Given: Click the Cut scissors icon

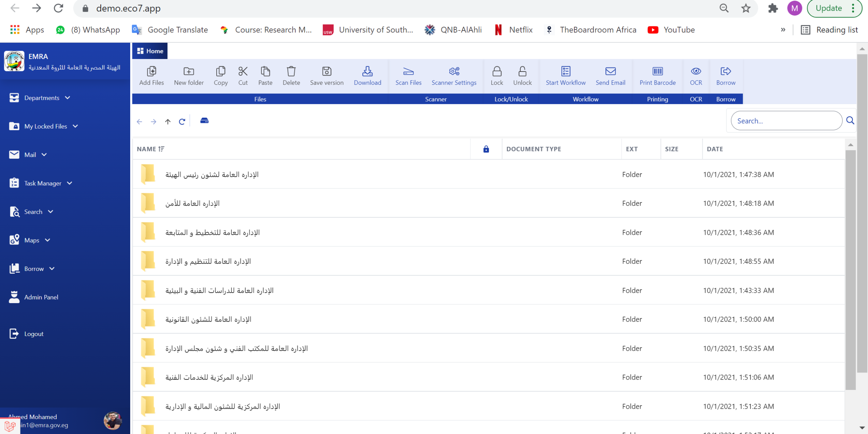Looking at the screenshot, I should click(243, 71).
